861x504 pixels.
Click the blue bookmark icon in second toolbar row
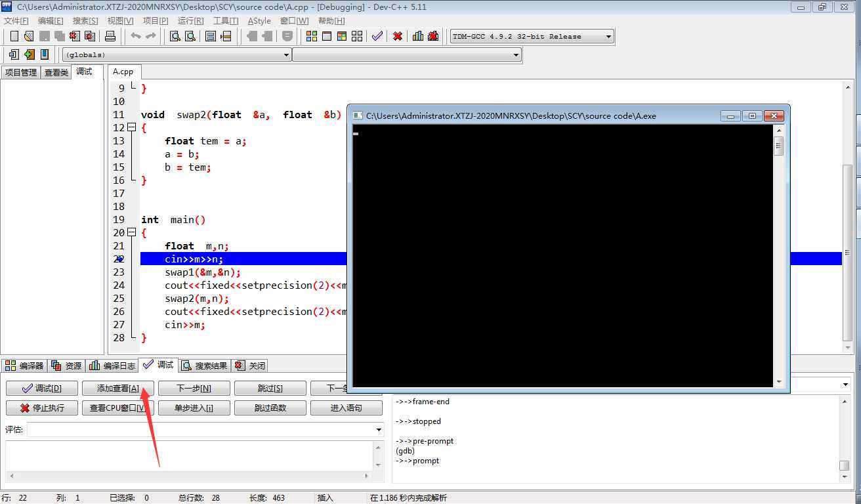click(45, 54)
